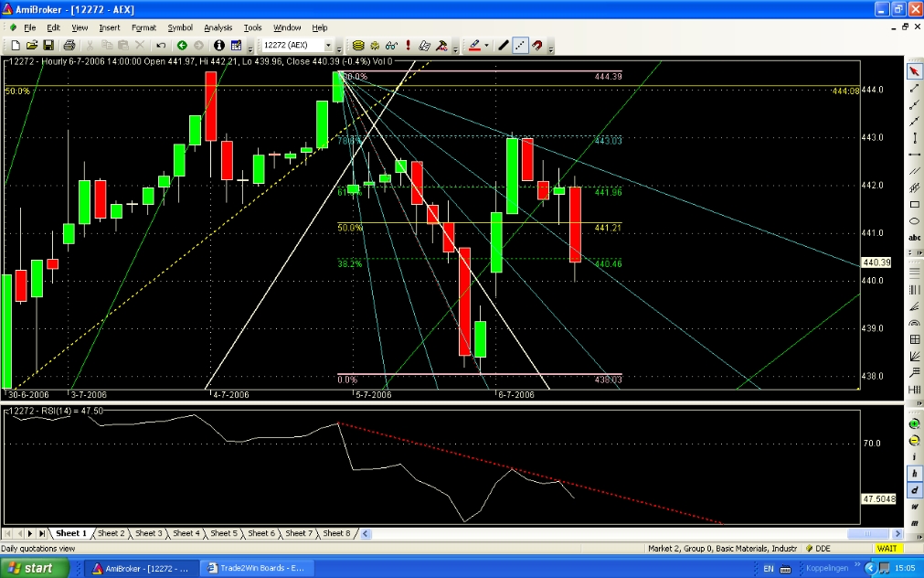Viewport: 924px width, 578px height.
Task: Go to first sheet navigation arrow
Action: click(7, 533)
